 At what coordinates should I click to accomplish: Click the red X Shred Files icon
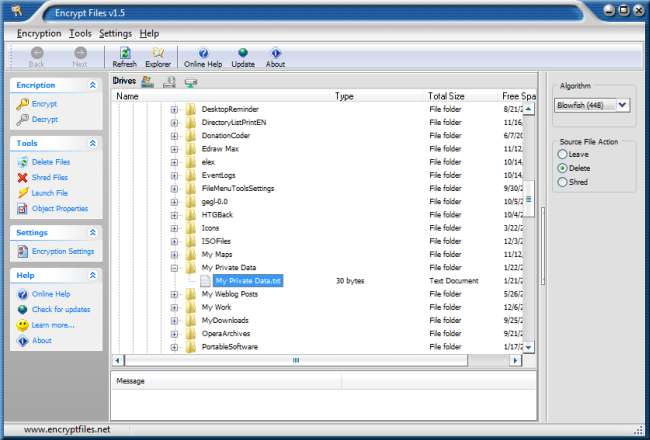(22, 177)
